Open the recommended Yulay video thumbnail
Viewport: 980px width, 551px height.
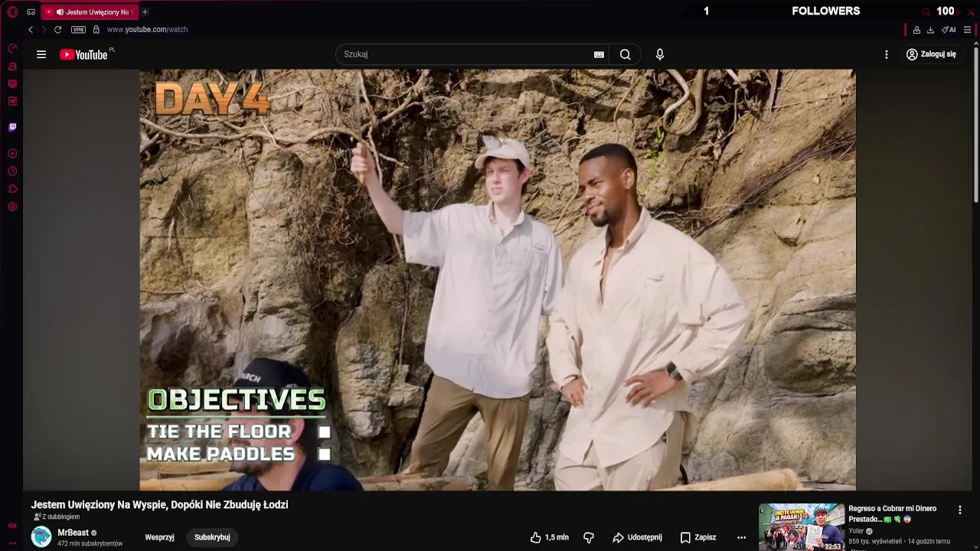(x=802, y=527)
